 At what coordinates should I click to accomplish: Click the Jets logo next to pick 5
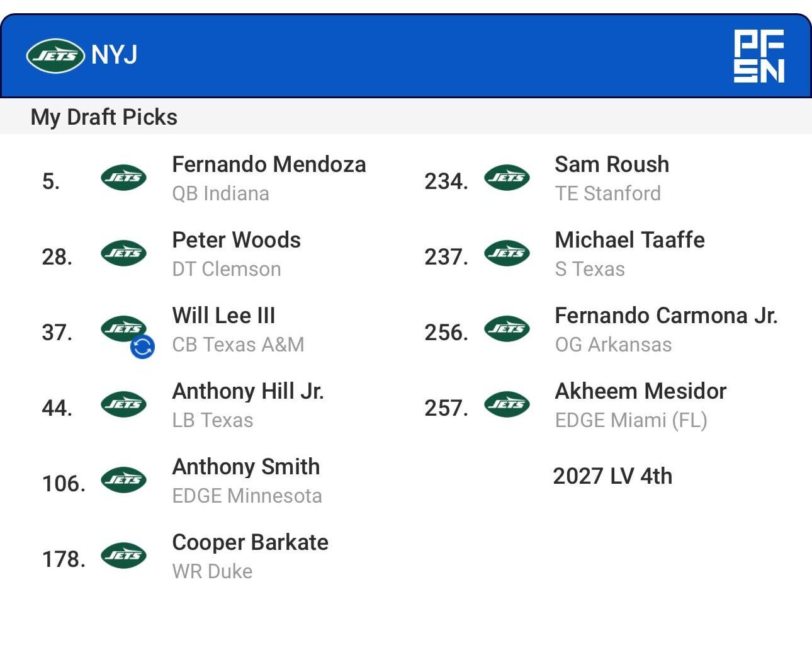pos(123,178)
